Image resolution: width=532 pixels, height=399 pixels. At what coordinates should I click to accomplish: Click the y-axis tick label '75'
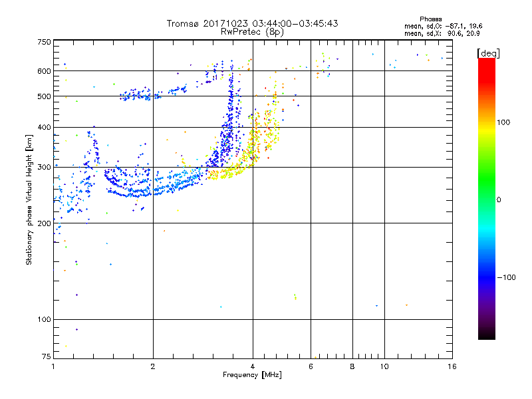47,356
